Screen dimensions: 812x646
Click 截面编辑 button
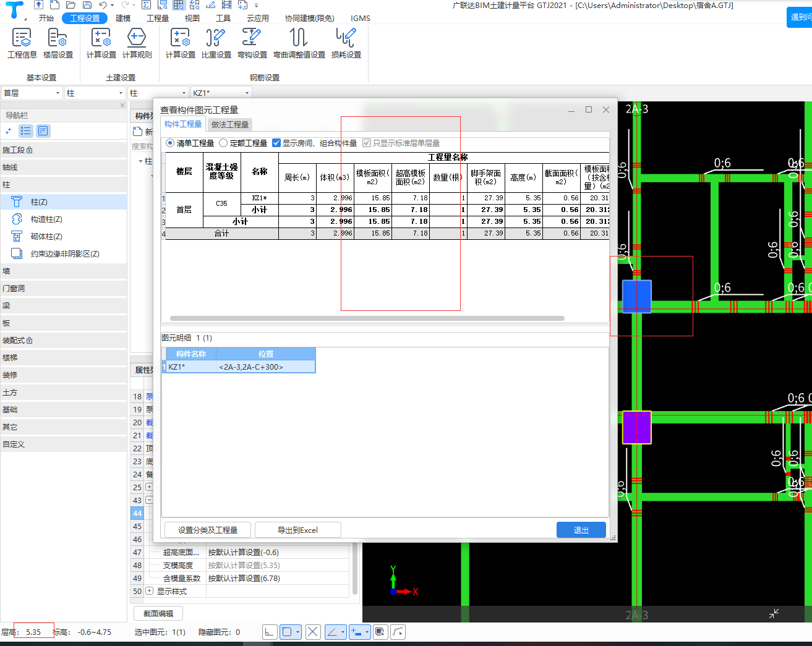[158, 613]
